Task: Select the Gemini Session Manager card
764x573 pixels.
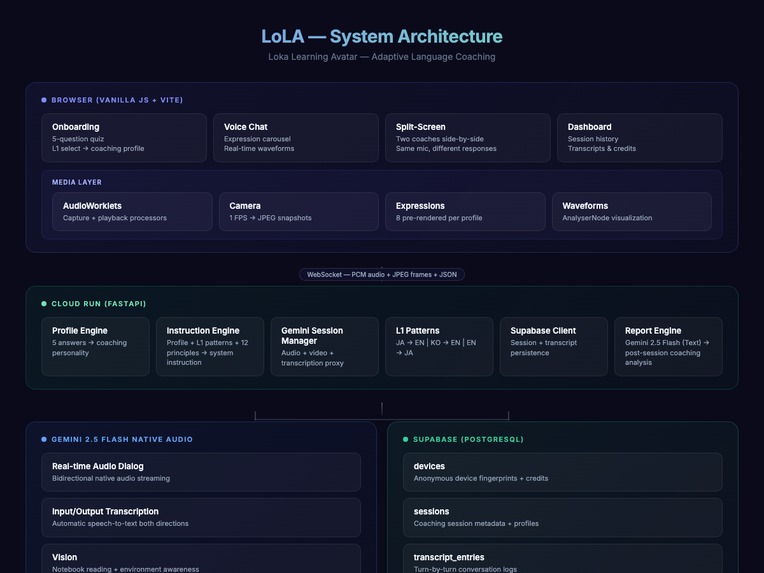Action: point(325,346)
